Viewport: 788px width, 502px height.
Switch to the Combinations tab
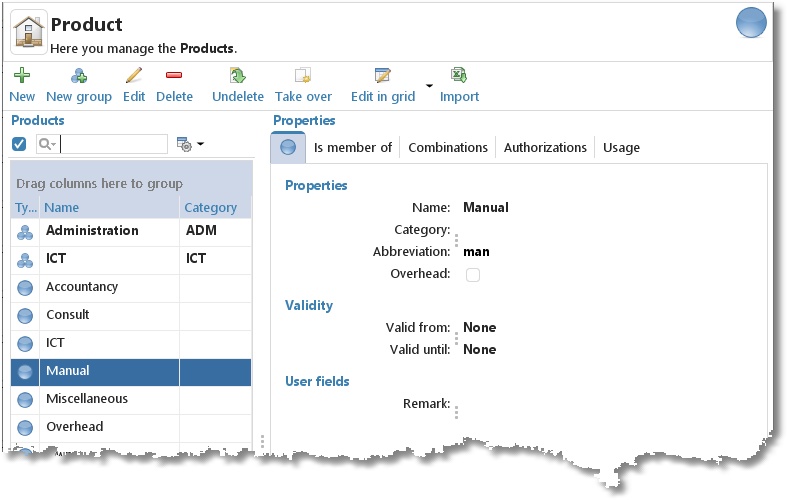coord(448,148)
